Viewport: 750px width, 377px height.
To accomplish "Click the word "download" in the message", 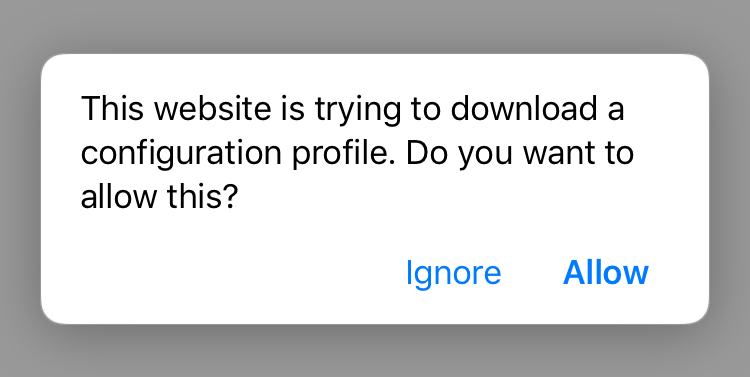I will (524, 108).
